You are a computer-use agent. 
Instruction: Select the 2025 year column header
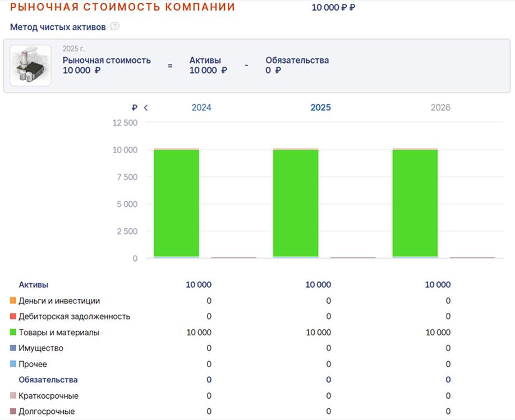click(320, 108)
